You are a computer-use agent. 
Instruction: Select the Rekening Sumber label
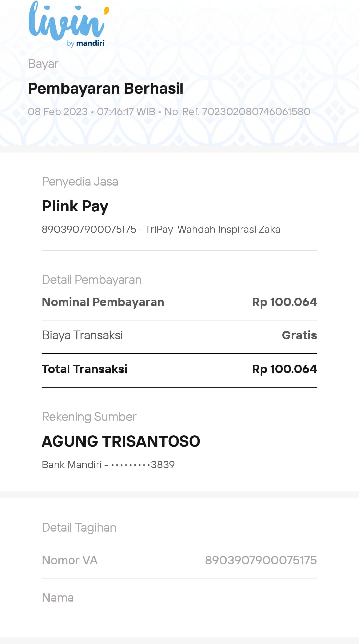[x=89, y=417]
